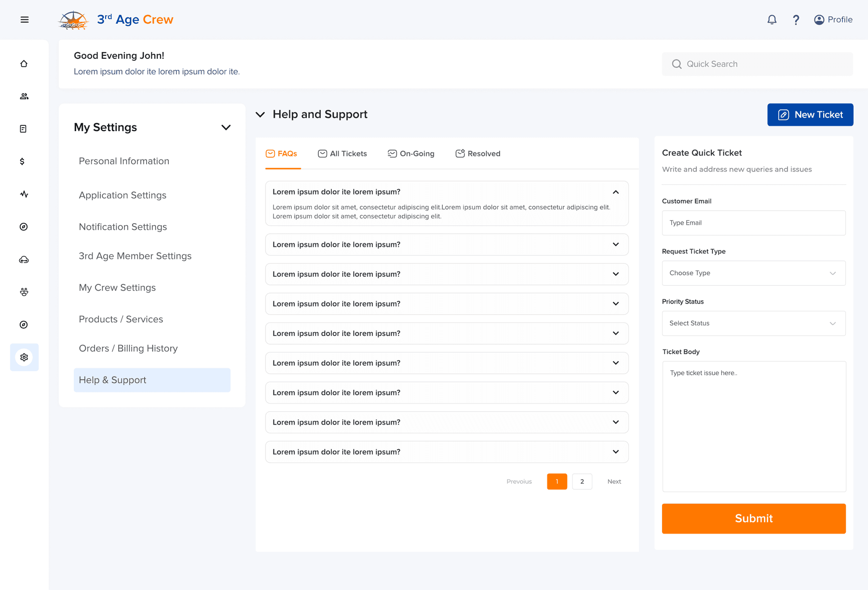Open help via question mark icon
This screenshot has width=868, height=590.
pyautogui.click(x=796, y=20)
